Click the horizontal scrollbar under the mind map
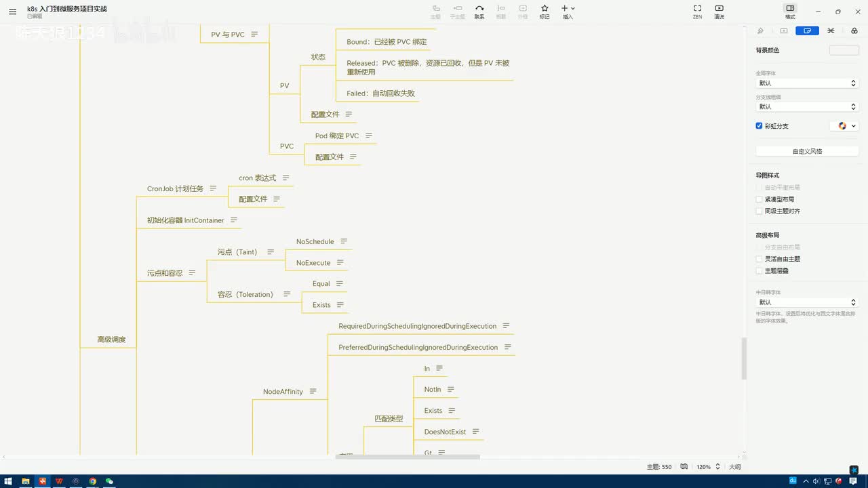Viewport: 868px width, 488px height. [408, 457]
